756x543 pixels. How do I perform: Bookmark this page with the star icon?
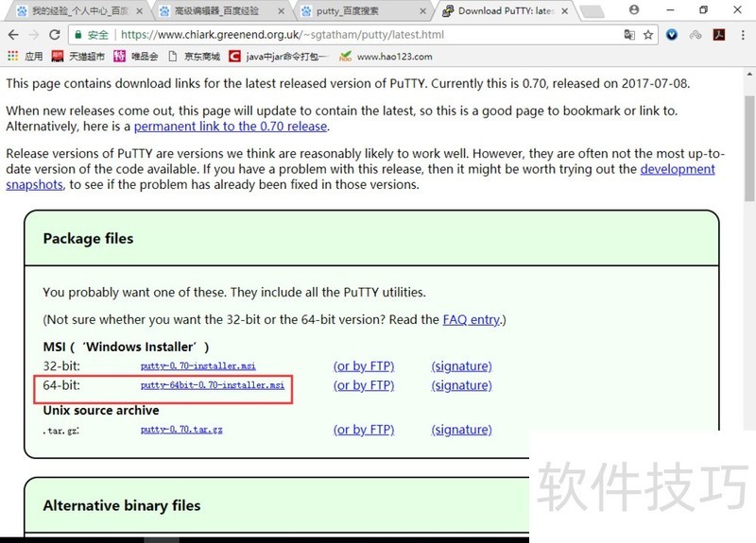click(648, 35)
